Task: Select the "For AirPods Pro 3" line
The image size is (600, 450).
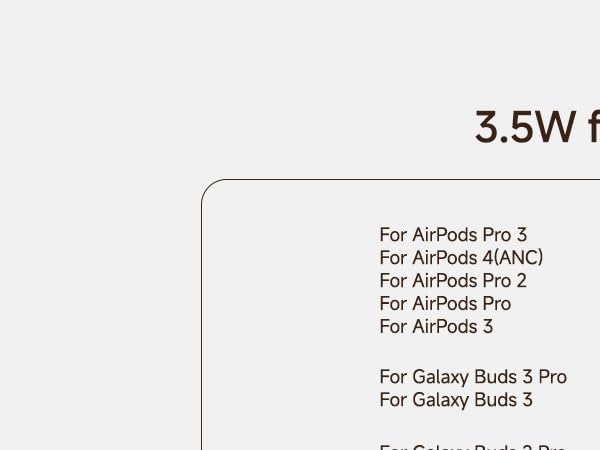Action: (453, 235)
